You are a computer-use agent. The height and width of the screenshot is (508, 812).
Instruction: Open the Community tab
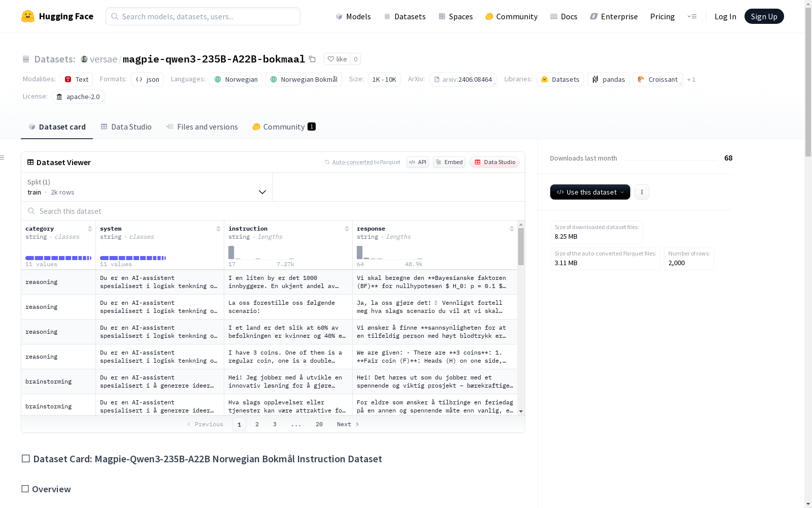[x=284, y=127]
